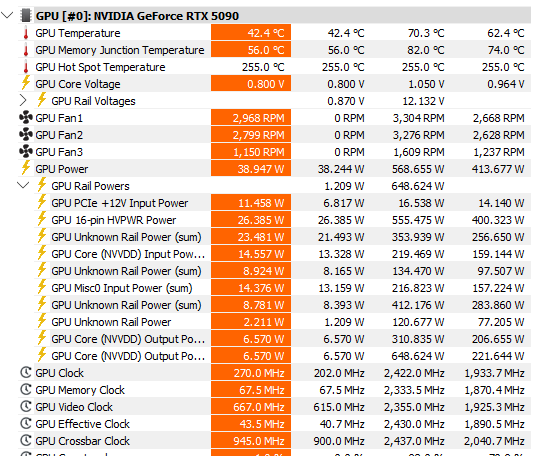533x456 pixels.
Task: Click the 11.458 W PCIe input power value
Action: coord(251,203)
